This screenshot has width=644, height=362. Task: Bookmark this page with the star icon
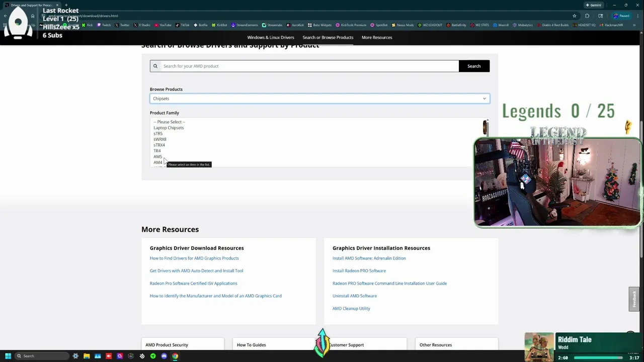click(575, 16)
